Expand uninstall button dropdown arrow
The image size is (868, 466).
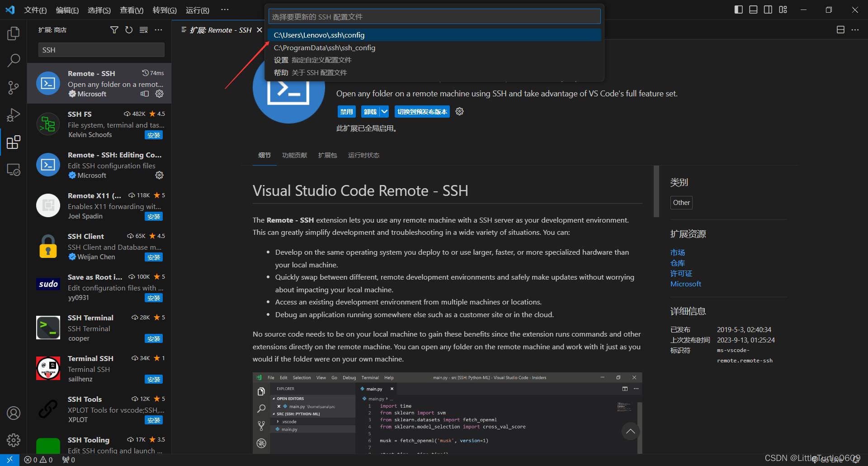click(x=384, y=111)
